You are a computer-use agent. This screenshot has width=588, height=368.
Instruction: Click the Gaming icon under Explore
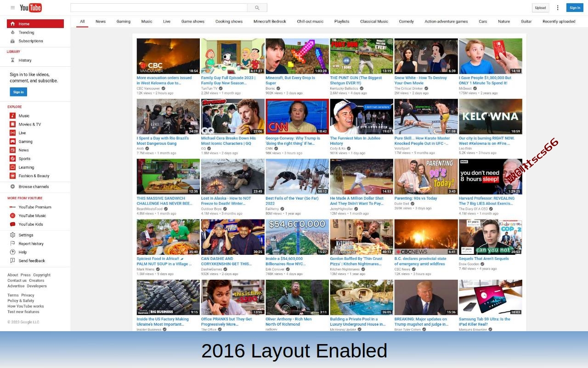(x=13, y=142)
